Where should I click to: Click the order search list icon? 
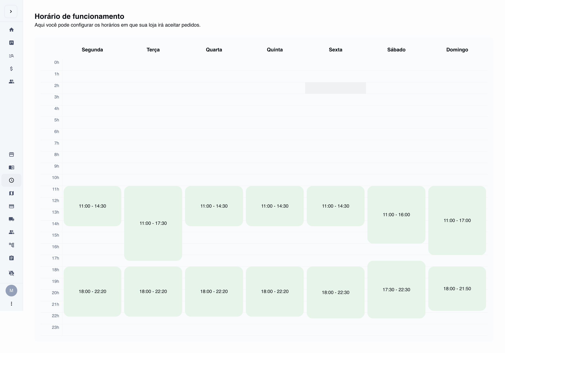[11, 56]
